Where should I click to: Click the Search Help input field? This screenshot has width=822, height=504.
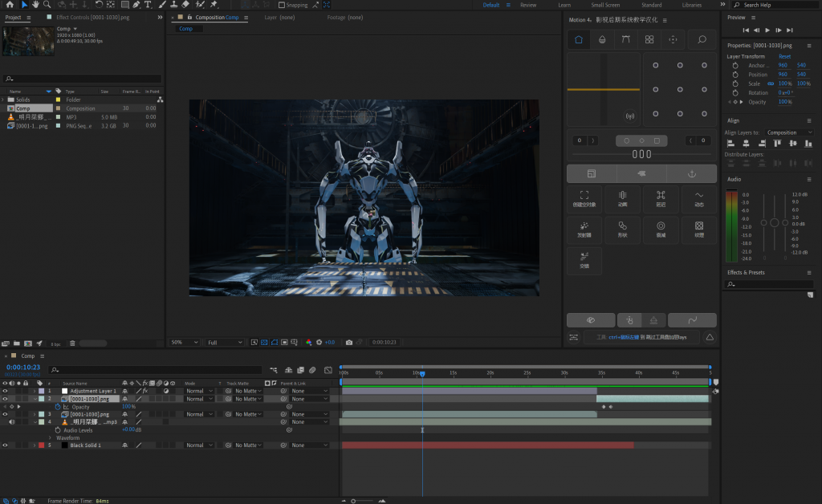[777, 5]
